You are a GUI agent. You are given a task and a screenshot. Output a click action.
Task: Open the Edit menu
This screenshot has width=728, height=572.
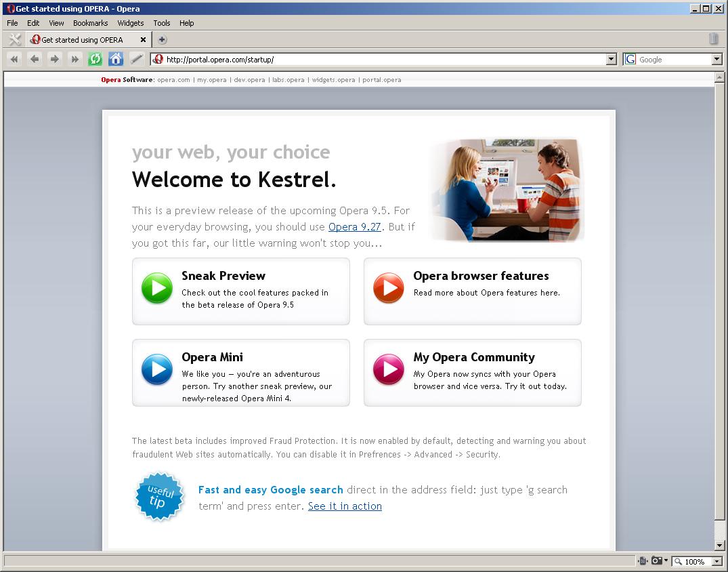33,23
